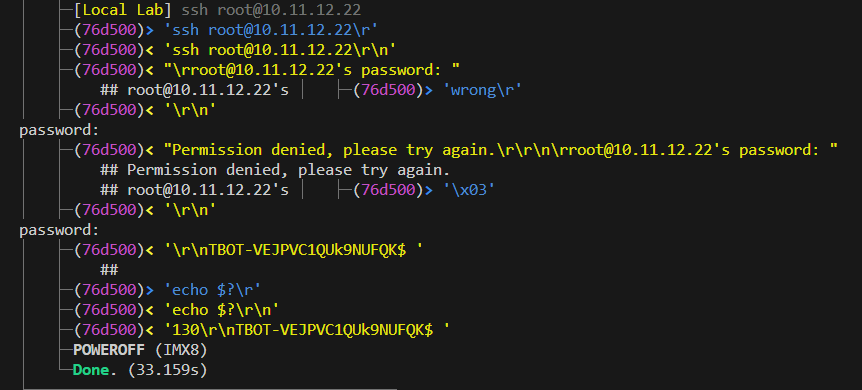Select the yellow "\rroot@10.11.12.22's password: " first prompt
This screenshot has height=390, width=862.
(x=312, y=70)
